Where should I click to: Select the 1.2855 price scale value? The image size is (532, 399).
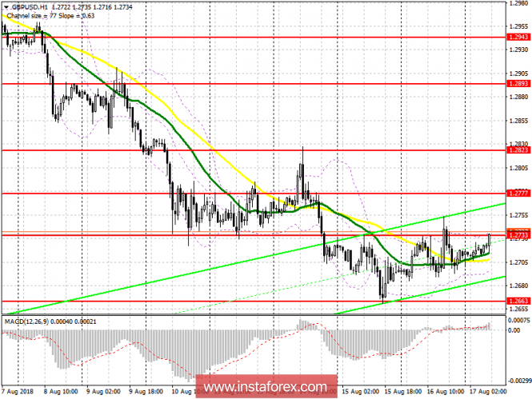(518, 121)
